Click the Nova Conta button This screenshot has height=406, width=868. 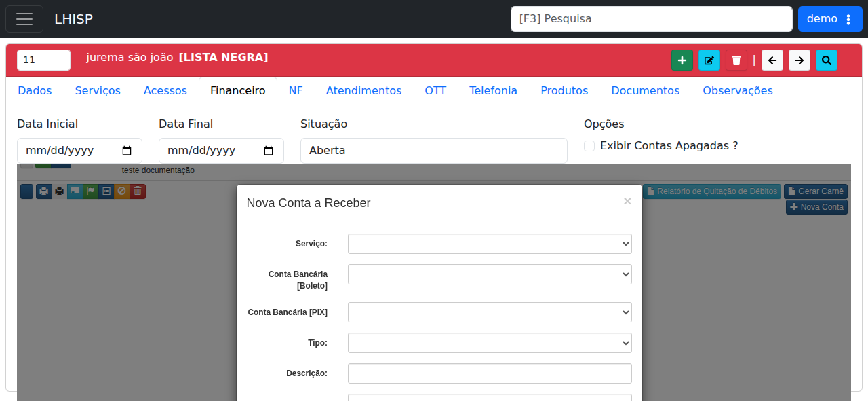click(x=816, y=207)
